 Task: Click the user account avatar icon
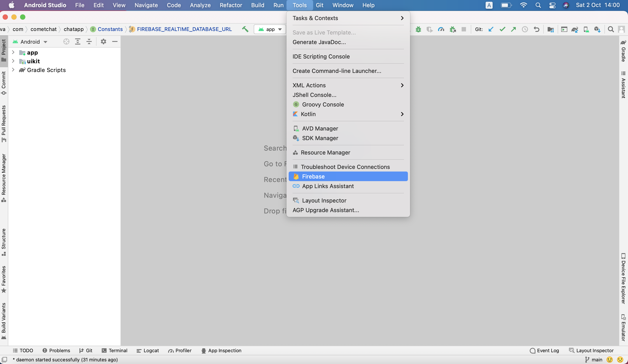pos(621,29)
